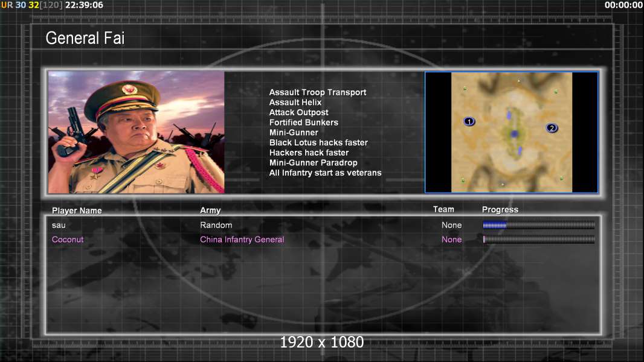Click start position 2 marker on minimap
The image size is (644, 362).
click(x=551, y=128)
